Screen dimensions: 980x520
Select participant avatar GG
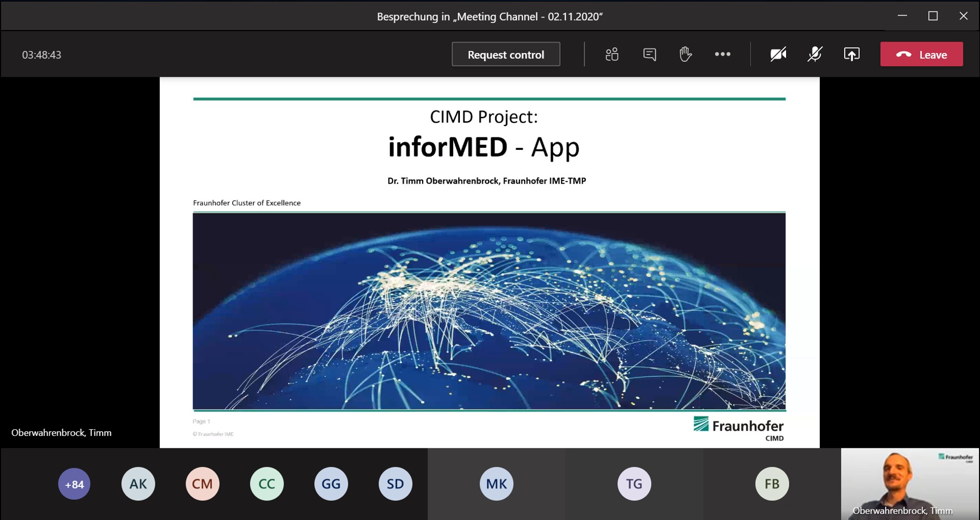pos(331,484)
